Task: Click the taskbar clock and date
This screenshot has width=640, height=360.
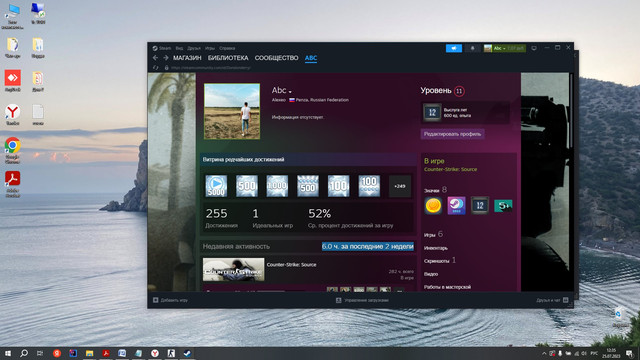Action: [611, 353]
